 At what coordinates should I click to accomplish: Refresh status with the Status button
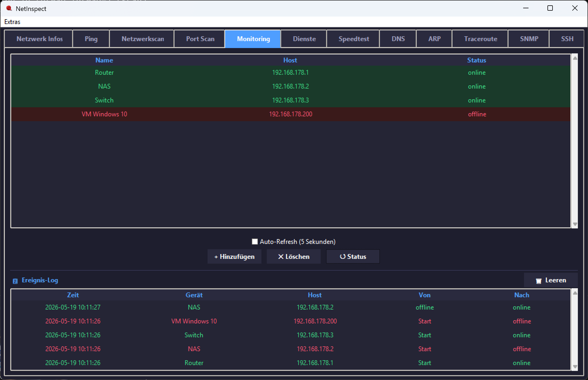click(353, 256)
